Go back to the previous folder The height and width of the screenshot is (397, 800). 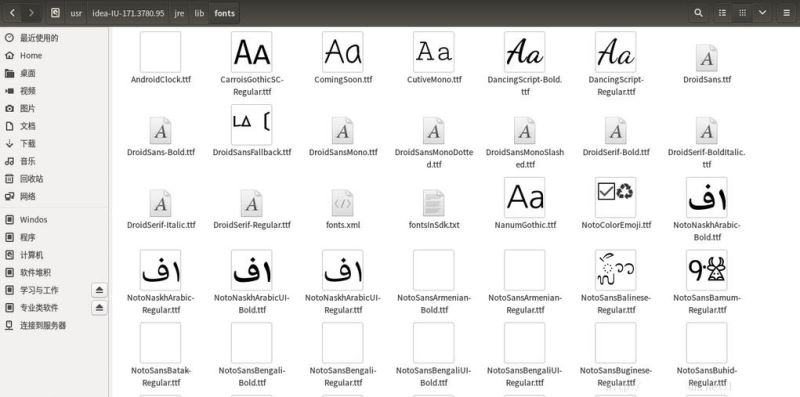coord(12,13)
